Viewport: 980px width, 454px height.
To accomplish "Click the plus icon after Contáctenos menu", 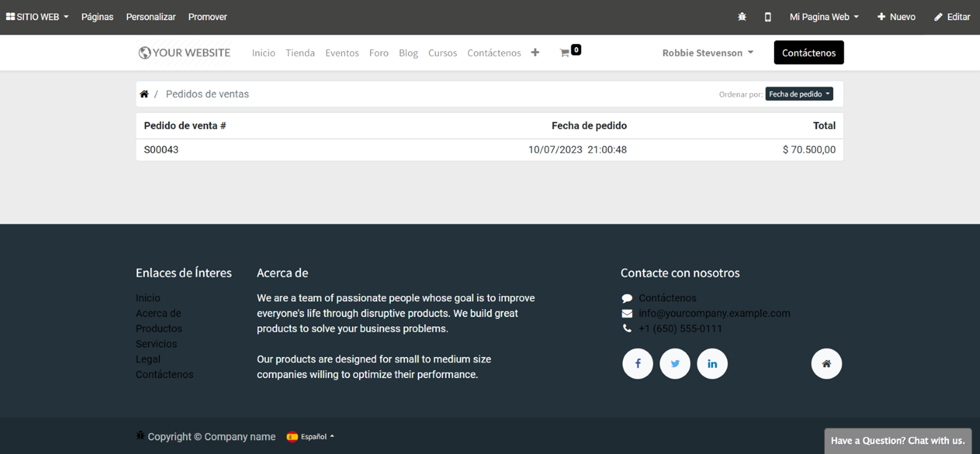I will point(535,53).
